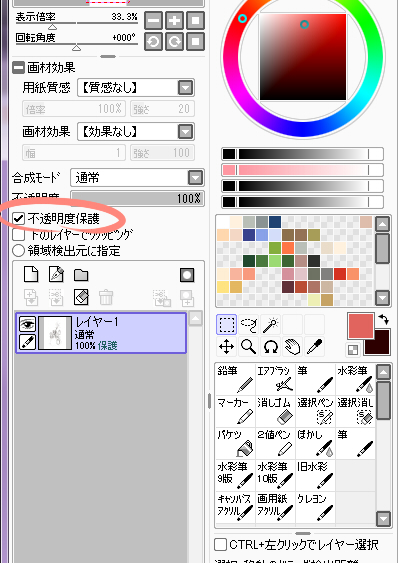The width and height of the screenshot is (398, 563).
Task: Create a new normal layer
Action: click(x=31, y=274)
